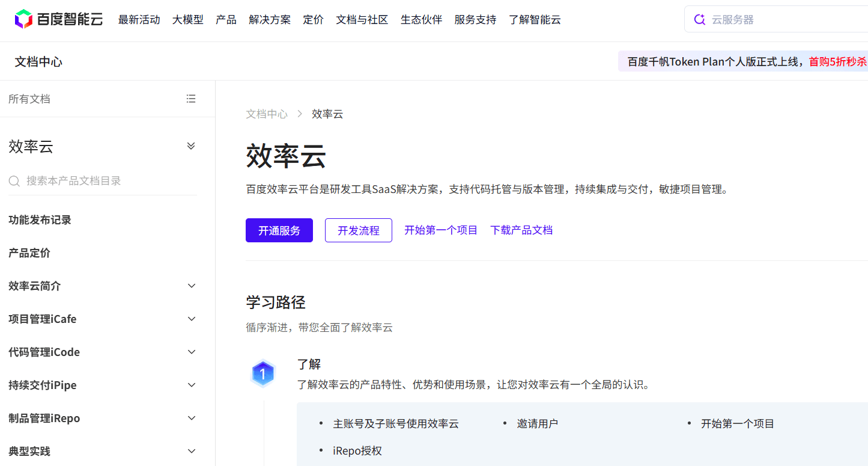The height and width of the screenshot is (466, 868).
Task: Open the iRepo授权 link
Action: [x=357, y=451]
